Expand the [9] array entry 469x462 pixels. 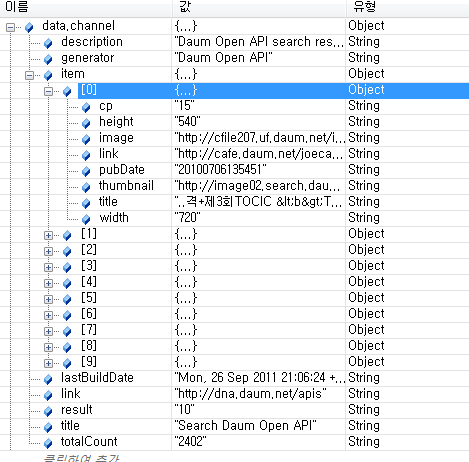point(49,363)
